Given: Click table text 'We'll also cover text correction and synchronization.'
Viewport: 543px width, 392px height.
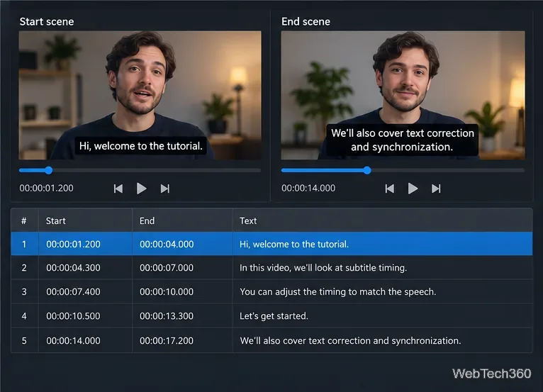Looking at the screenshot, I should [350, 340].
